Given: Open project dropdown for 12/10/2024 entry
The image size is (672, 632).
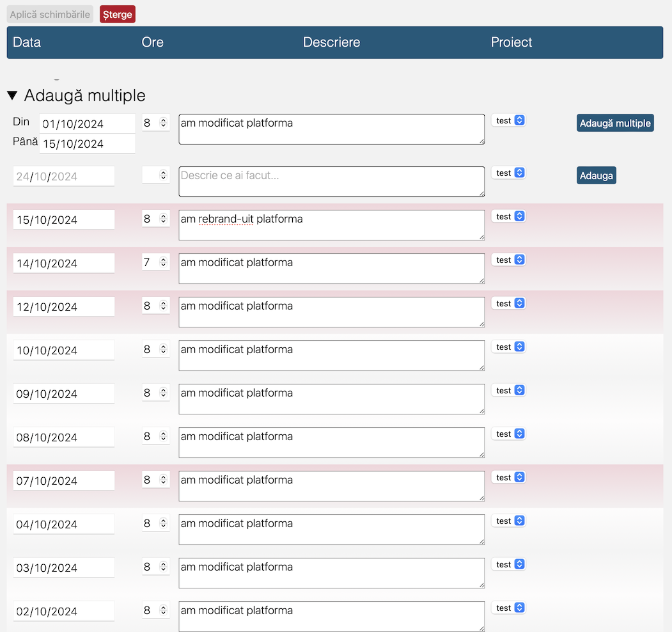Looking at the screenshot, I should (509, 304).
